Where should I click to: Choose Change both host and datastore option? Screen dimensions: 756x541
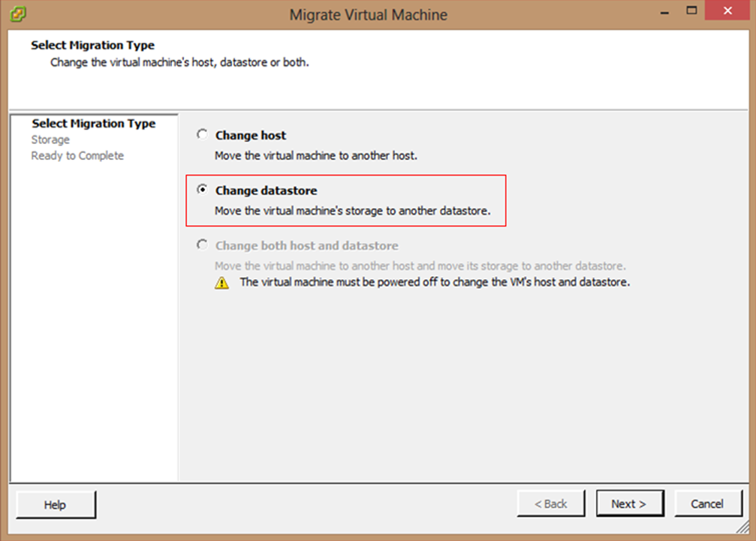point(202,245)
